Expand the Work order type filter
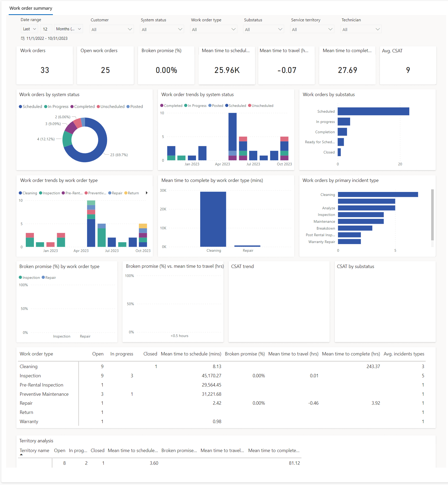Viewport: 448px width, 485px height. (x=213, y=29)
